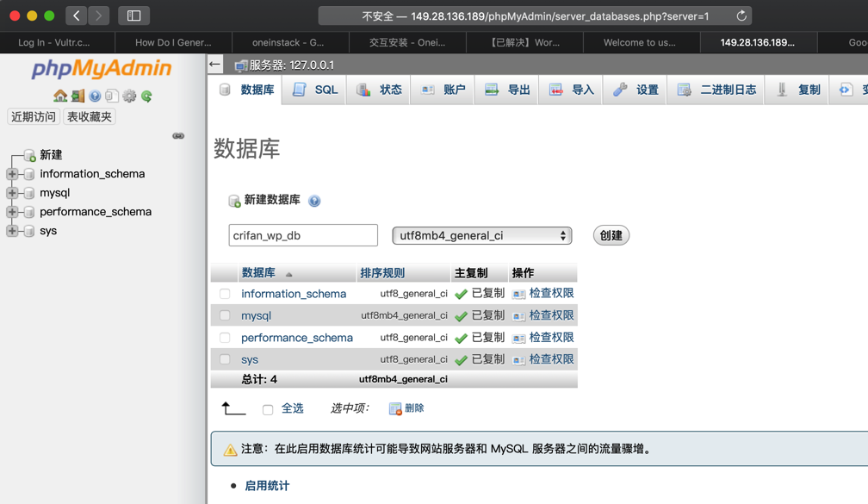
Task: Click the 删除 delete database icon
Action: pos(394,408)
